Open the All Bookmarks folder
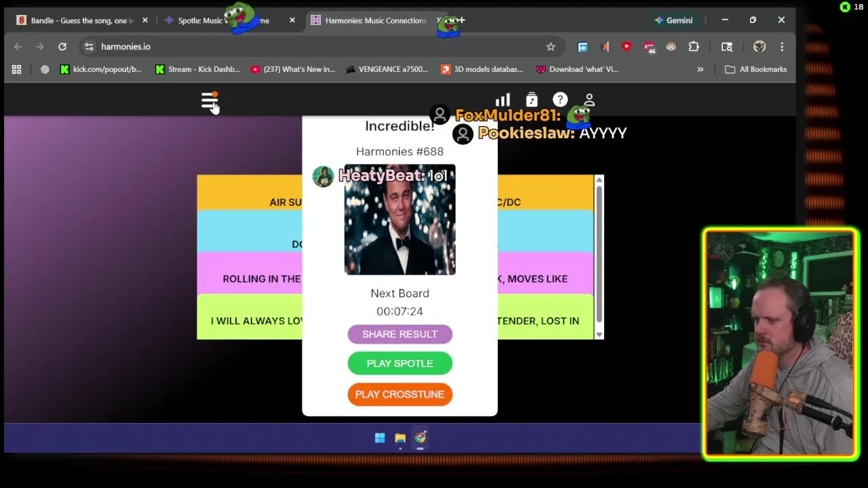The image size is (868, 488). coord(756,69)
